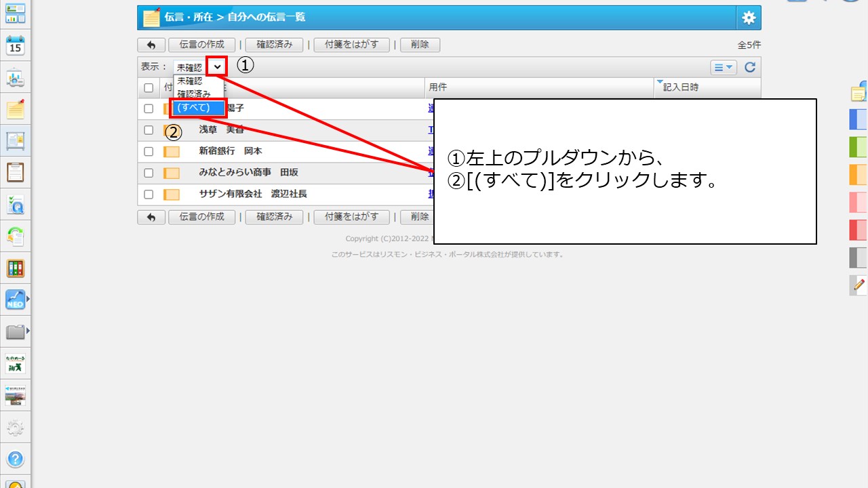The image size is (868, 488).
Task: Open the NEO chart icon in the sidebar
Action: click(15, 300)
